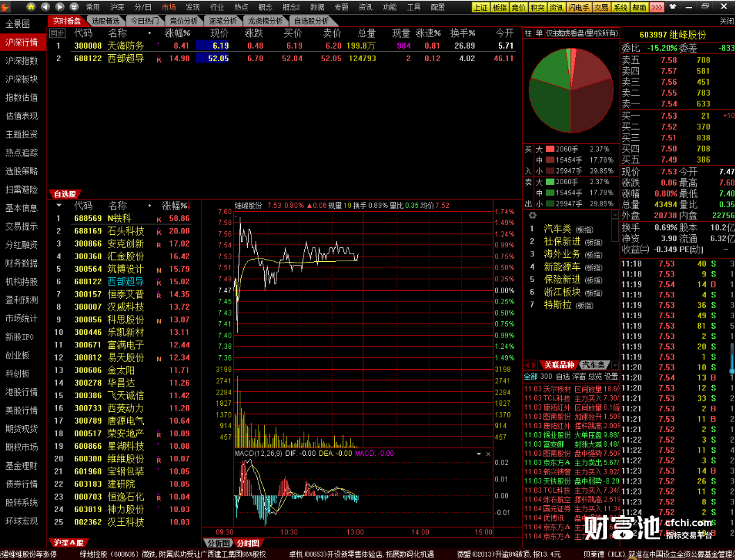Open 总览 alert overview
Image resolution: width=735 pixels, height=560 pixels.
coord(595,377)
